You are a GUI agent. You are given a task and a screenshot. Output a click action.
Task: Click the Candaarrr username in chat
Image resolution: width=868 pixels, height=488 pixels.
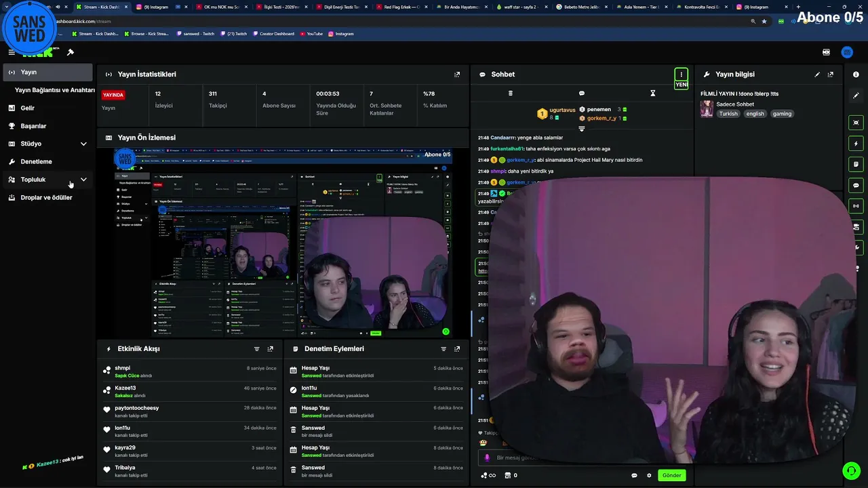pyautogui.click(x=502, y=138)
